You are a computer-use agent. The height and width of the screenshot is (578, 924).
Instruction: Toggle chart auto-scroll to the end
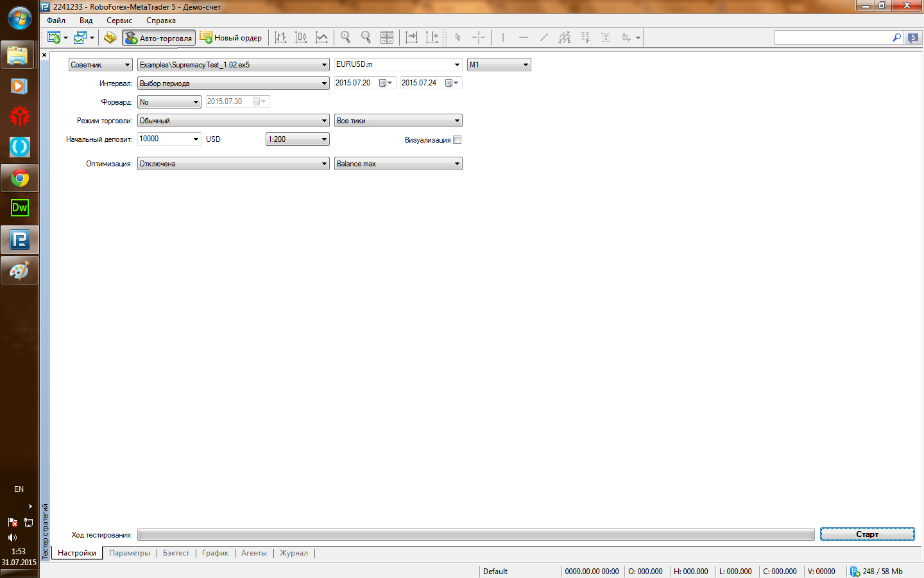pos(411,38)
